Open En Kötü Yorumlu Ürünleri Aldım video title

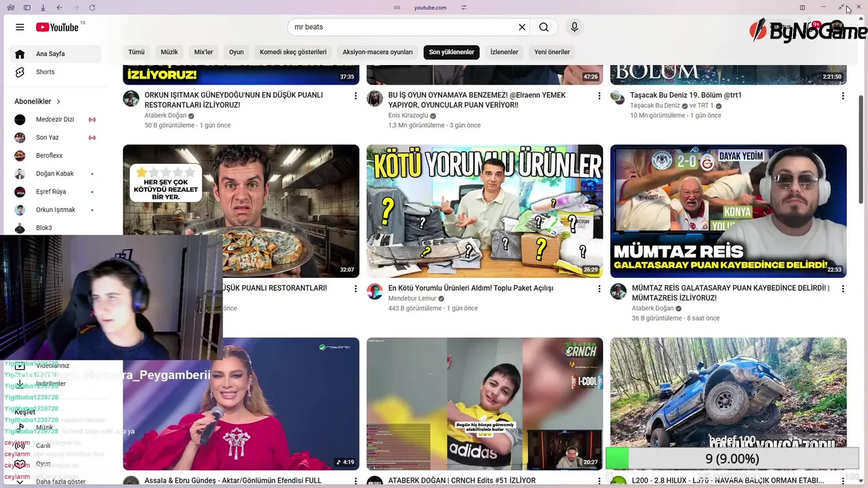(471, 288)
